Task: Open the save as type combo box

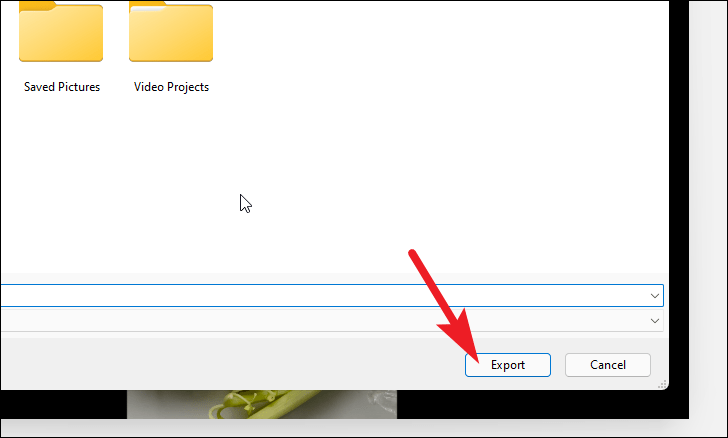Action: click(332, 320)
